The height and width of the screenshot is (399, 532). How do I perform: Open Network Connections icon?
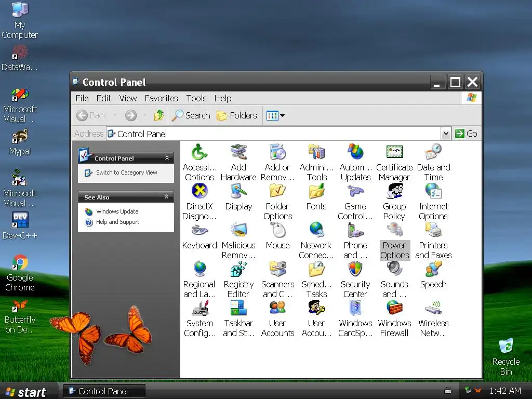(316, 230)
